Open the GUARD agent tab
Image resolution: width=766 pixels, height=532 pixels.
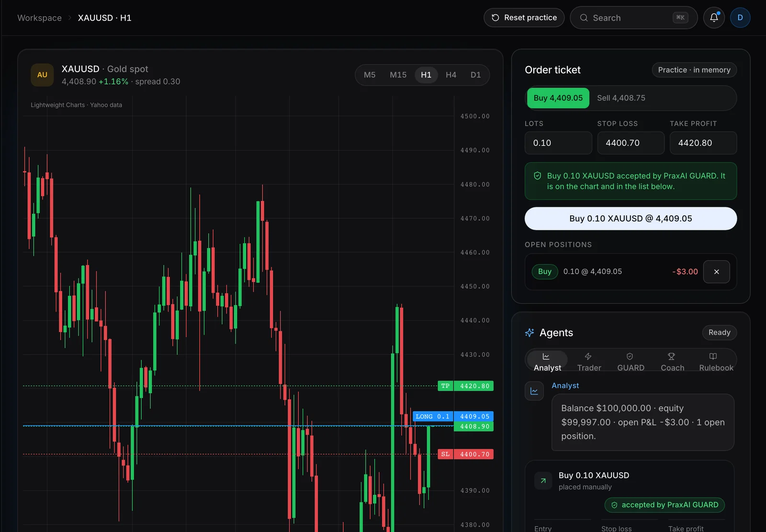[x=631, y=362]
